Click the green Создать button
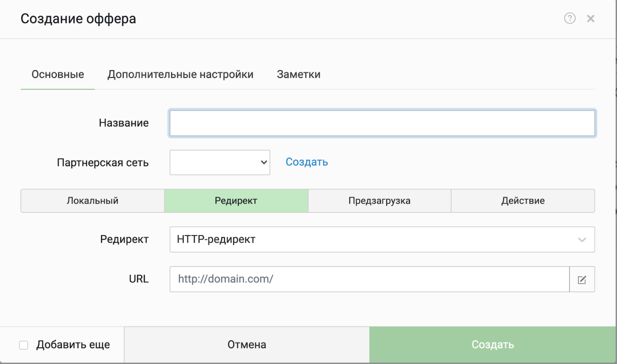This screenshot has width=617, height=364. pyautogui.click(x=493, y=345)
